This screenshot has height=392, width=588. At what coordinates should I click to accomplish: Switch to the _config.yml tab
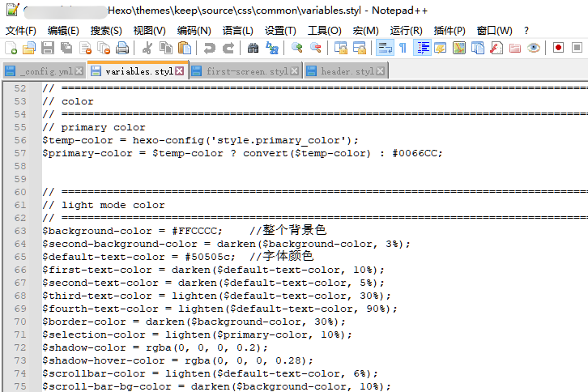[44, 71]
